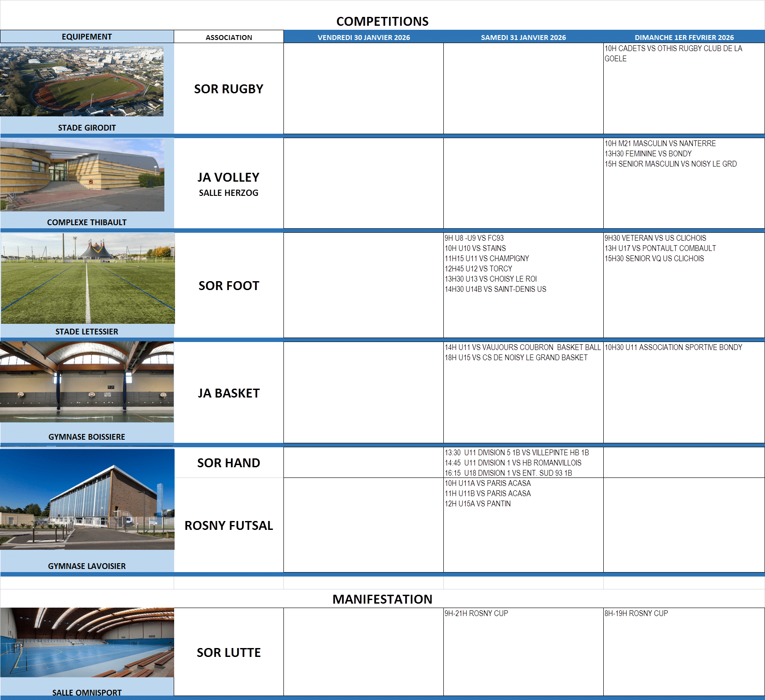The image size is (765, 700).
Task: Click the SOR HAND association cell
Action: 229,463
